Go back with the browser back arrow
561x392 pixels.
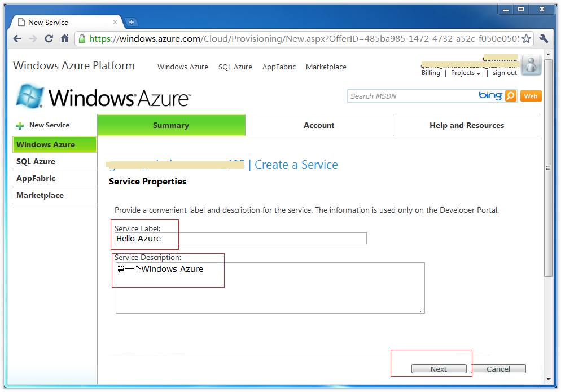coord(17,38)
